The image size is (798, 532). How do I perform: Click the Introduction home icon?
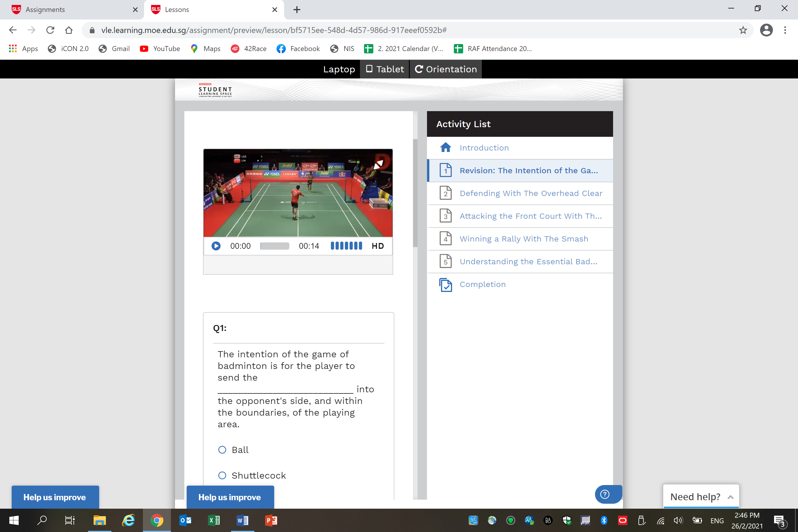(x=445, y=148)
